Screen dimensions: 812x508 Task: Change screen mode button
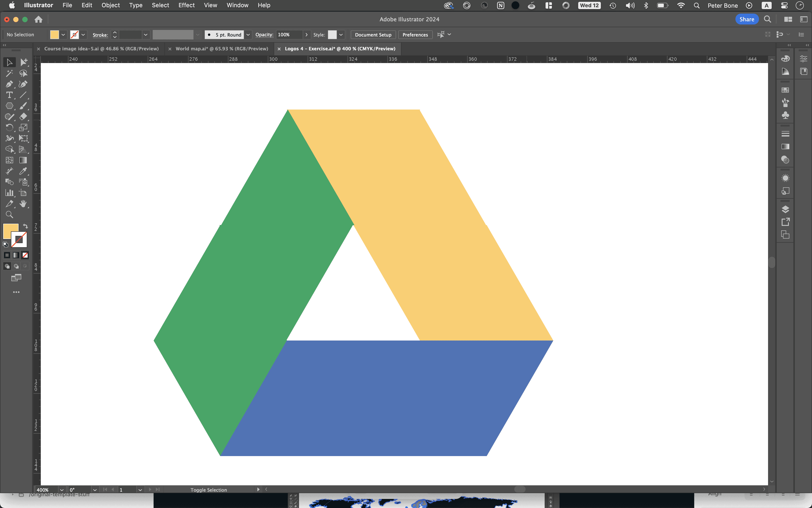click(x=16, y=278)
